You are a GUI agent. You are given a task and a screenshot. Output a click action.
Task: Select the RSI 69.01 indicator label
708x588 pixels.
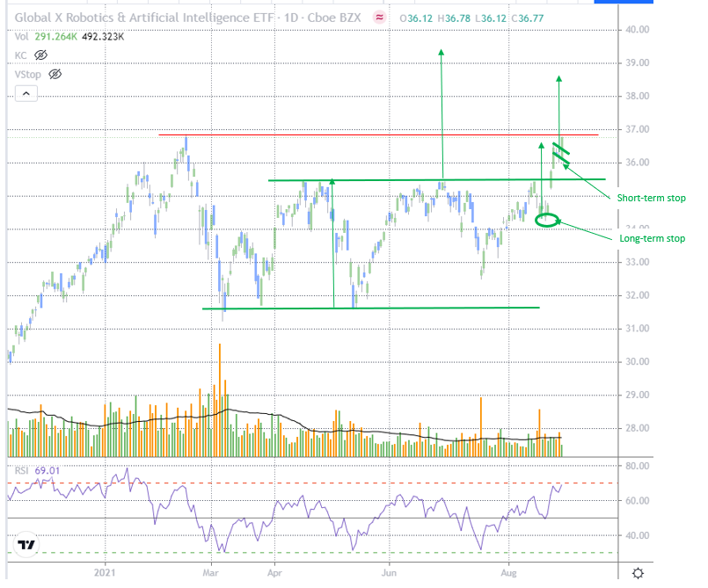[x=37, y=471]
